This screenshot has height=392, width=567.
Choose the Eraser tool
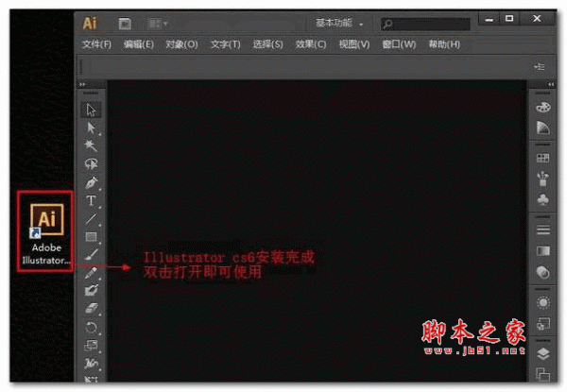pos(91,309)
